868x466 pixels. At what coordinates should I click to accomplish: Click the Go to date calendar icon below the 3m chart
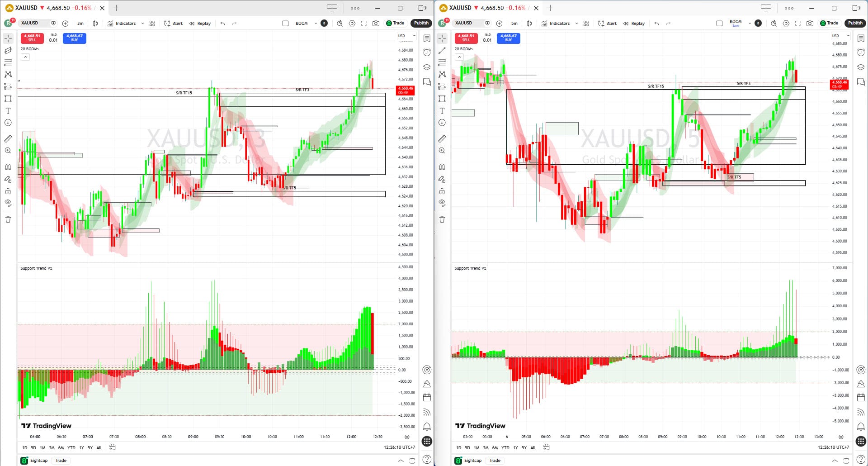(x=113, y=447)
